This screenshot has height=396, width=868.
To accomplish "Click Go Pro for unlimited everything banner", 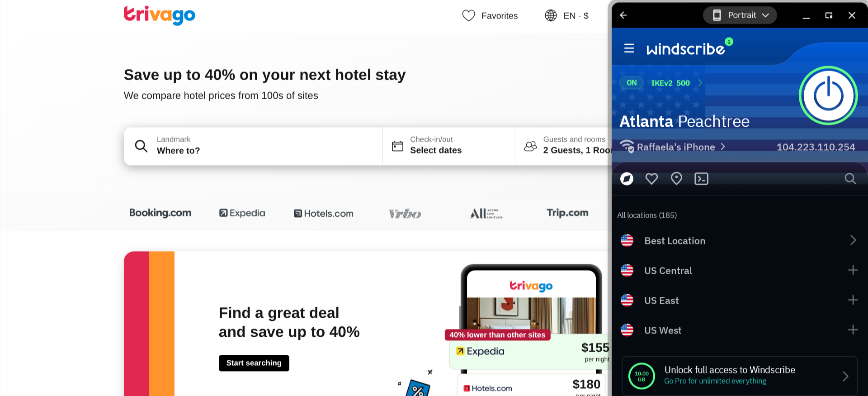I will 740,376.
